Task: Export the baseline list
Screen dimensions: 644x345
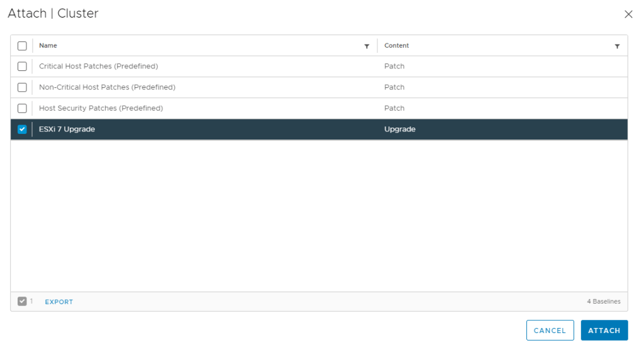Action: (x=59, y=302)
